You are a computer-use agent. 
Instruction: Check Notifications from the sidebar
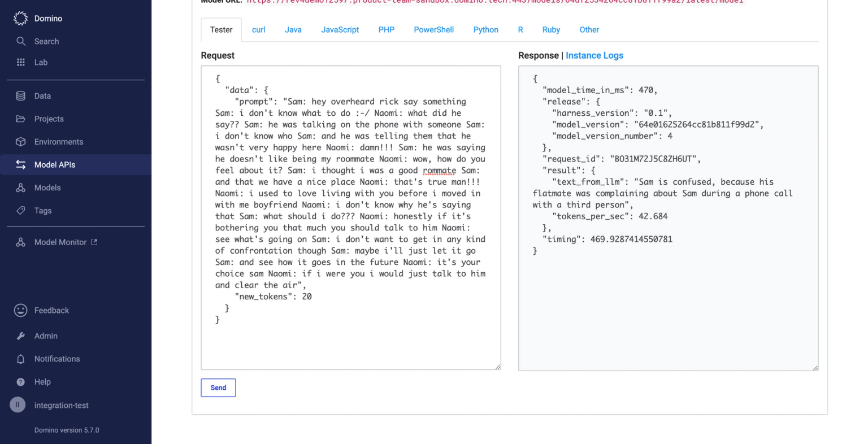point(57,359)
